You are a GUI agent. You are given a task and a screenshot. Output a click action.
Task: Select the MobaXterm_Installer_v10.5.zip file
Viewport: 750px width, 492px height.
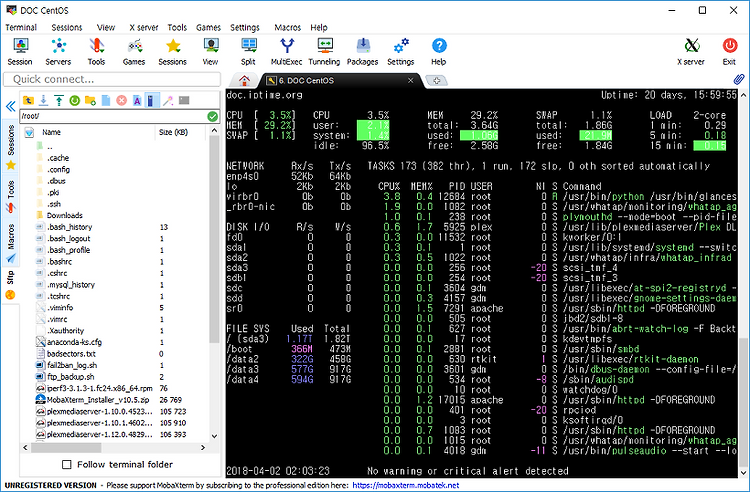[x=98, y=400]
